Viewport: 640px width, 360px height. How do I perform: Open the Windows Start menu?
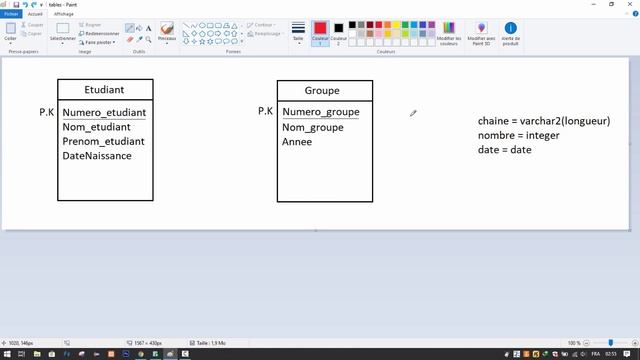(7, 354)
